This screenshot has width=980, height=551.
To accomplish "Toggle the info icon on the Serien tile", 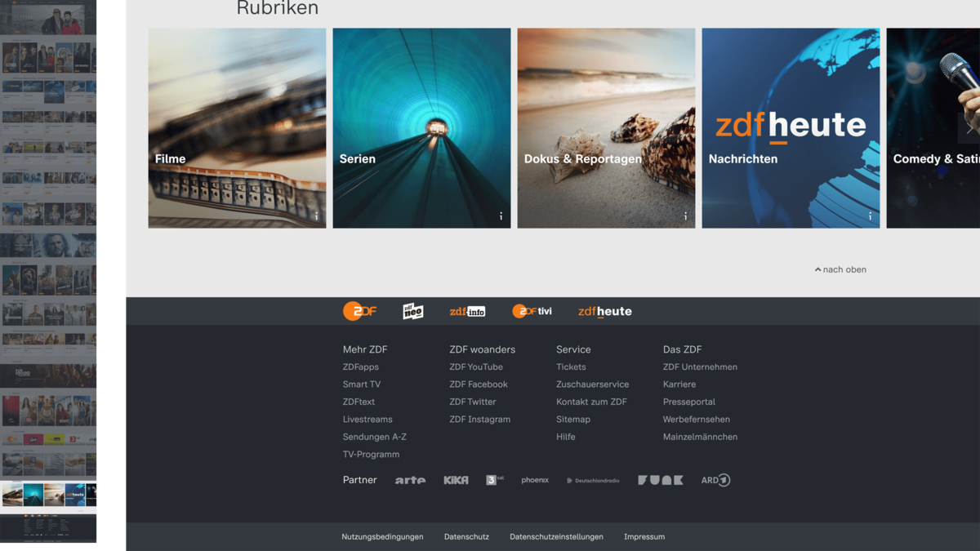I will (501, 217).
